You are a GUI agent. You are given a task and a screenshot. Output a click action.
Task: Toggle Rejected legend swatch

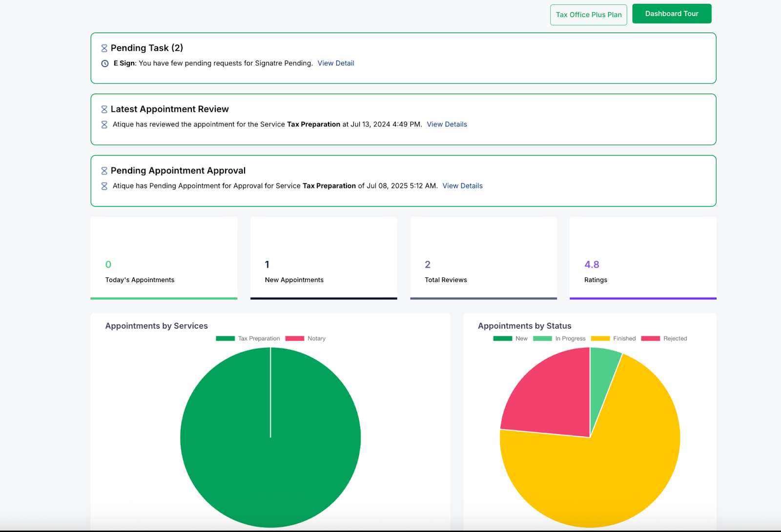pos(651,338)
